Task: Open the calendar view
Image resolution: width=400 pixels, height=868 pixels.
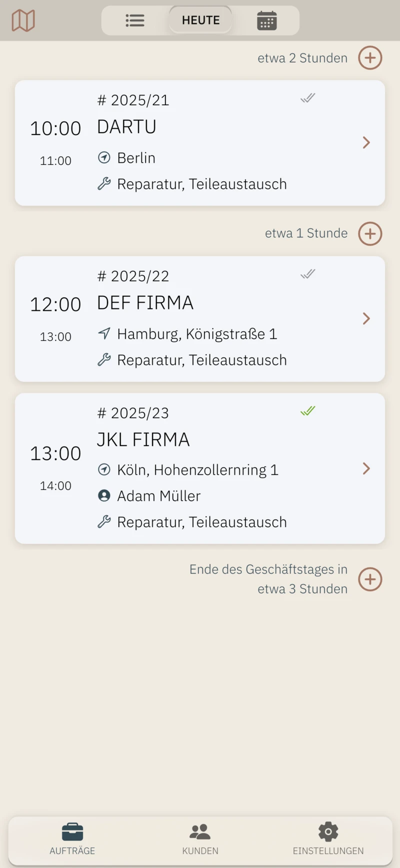Action: click(266, 21)
